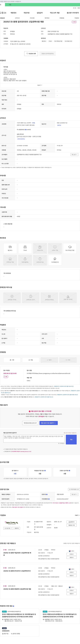
Task: Open the 실업급여 menu
Action: [40, 13]
